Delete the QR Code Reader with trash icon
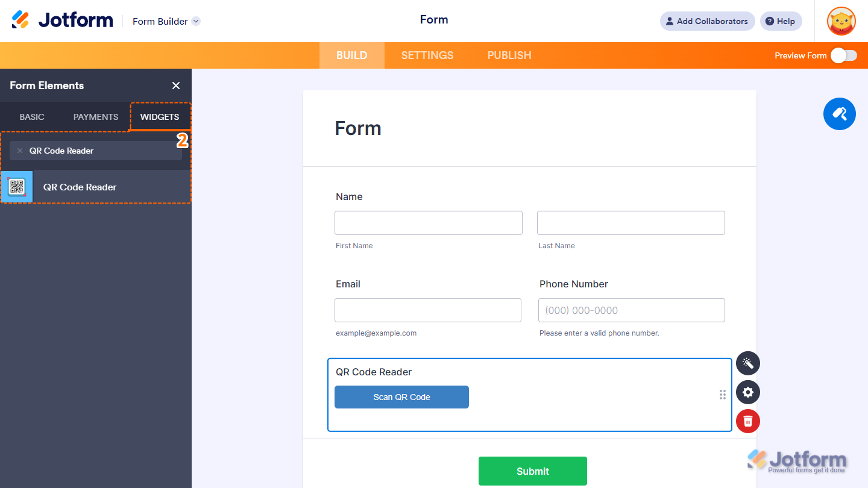Viewport: 868px width, 488px height. [x=747, y=421]
